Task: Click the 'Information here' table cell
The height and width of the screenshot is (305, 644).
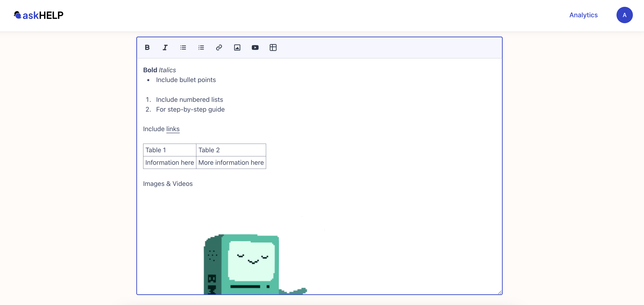Action: pyautogui.click(x=170, y=162)
